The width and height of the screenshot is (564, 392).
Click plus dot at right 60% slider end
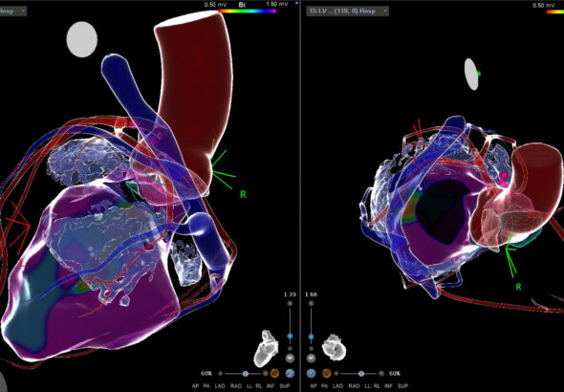click(x=381, y=374)
